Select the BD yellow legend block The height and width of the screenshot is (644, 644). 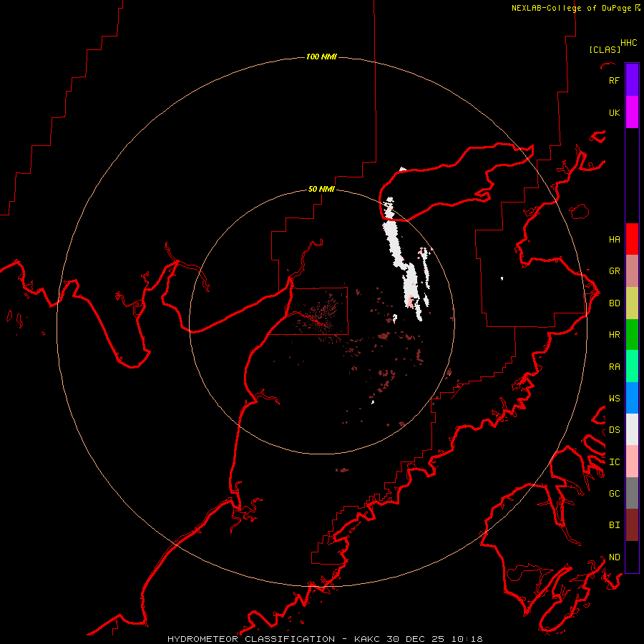pos(632,303)
